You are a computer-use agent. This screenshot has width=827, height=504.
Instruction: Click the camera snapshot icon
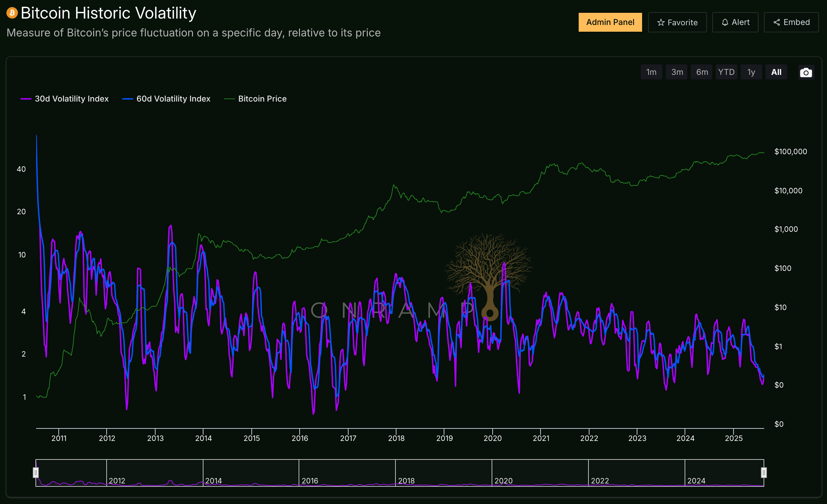806,73
